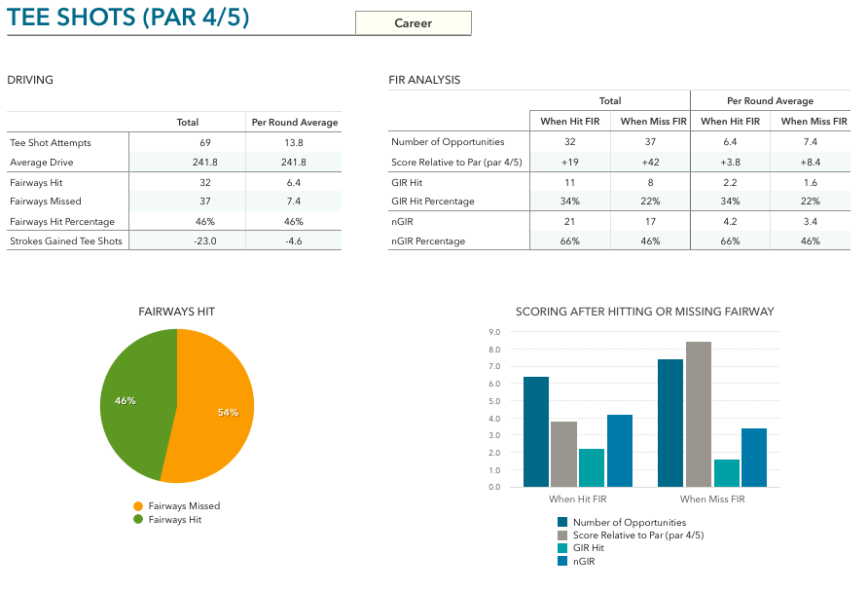
Task: Click the gray Score Relative to Par legend swatch
Action: 562,536
